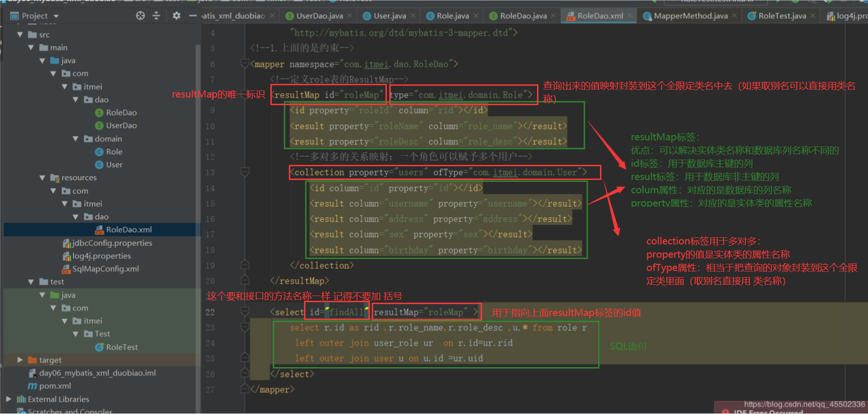Expand the target folder
868x414 pixels.
pyautogui.click(x=20, y=360)
